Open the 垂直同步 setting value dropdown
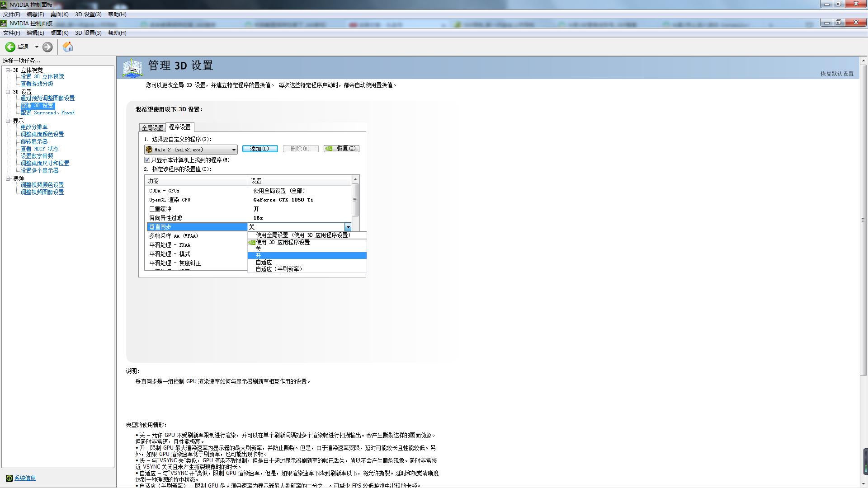This screenshot has width=868, height=488. click(x=348, y=227)
